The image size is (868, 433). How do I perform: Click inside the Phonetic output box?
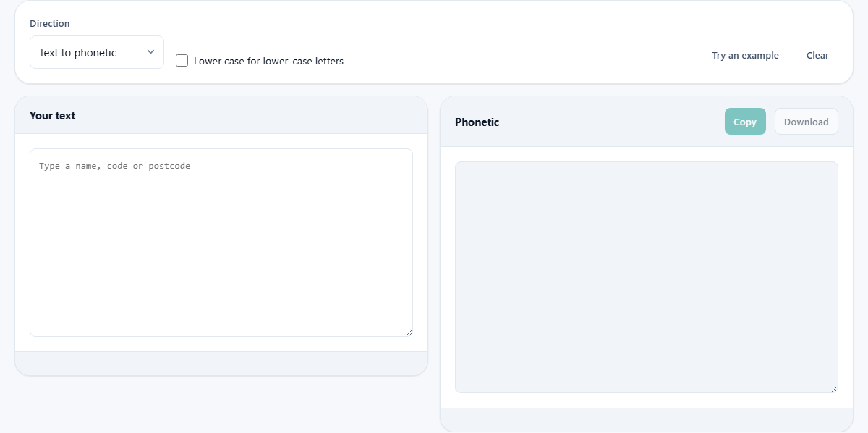pyautogui.click(x=647, y=277)
